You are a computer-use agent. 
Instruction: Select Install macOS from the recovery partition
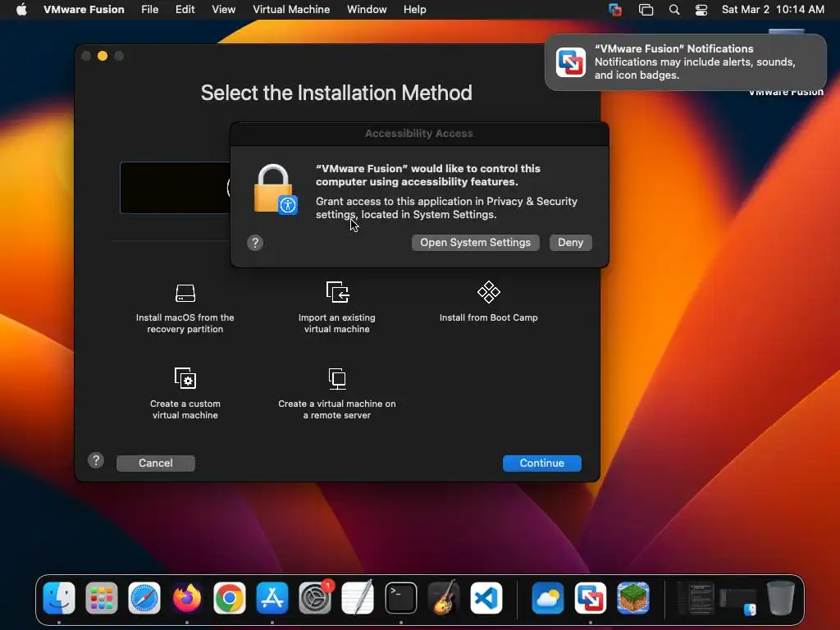(x=185, y=308)
